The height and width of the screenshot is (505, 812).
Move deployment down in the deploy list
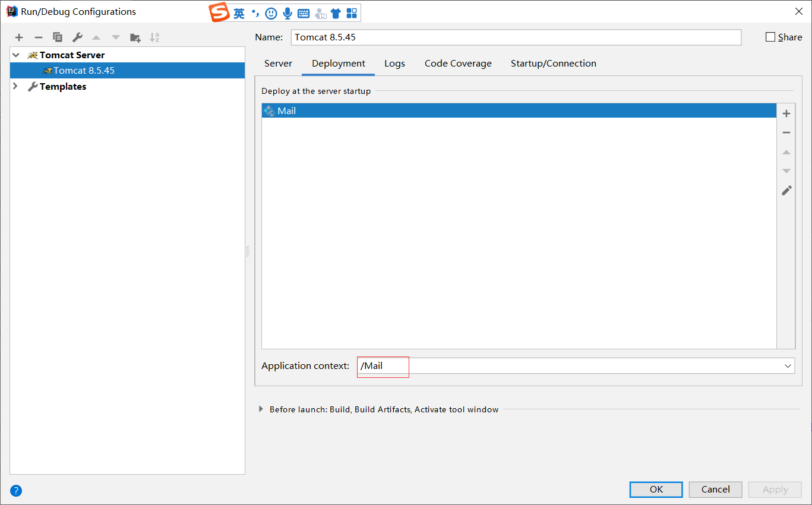[x=786, y=171]
